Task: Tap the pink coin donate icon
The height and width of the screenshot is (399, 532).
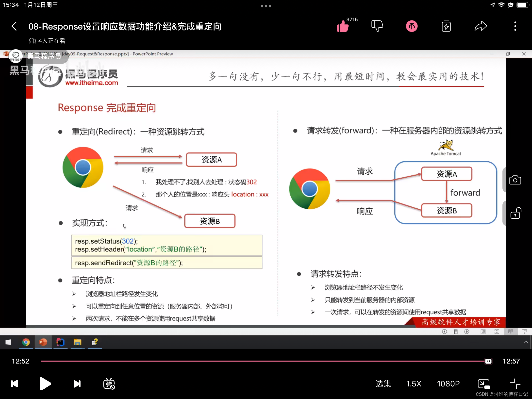Action: click(412, 26)
